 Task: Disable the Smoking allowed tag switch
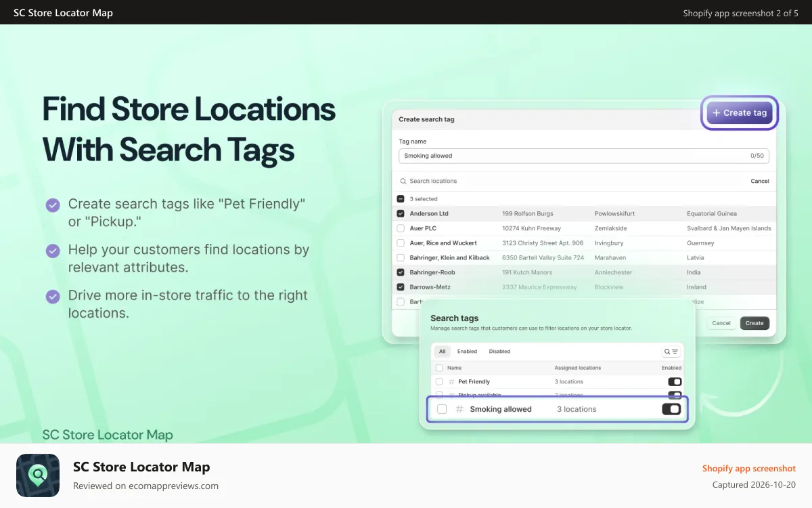pos(671,409)
